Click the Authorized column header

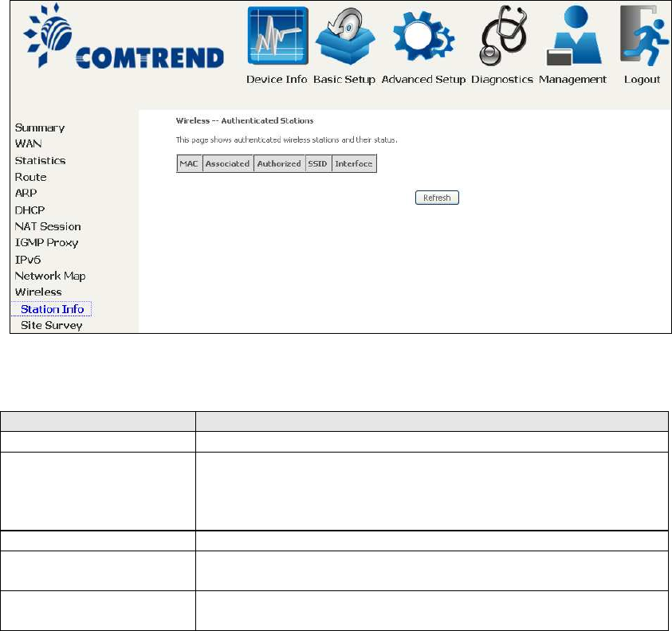(x=279, y=163)
